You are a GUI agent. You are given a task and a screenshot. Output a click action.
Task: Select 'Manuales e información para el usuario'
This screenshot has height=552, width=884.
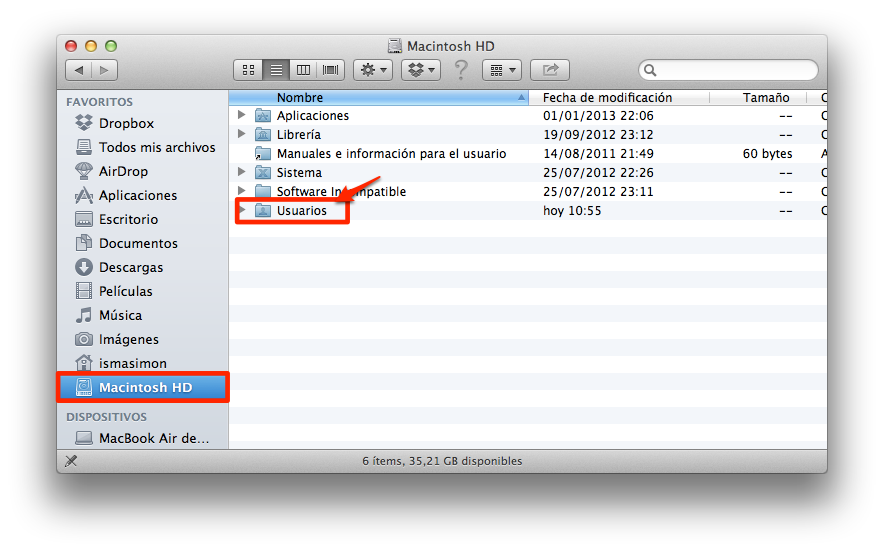click(x=391, y=153)
